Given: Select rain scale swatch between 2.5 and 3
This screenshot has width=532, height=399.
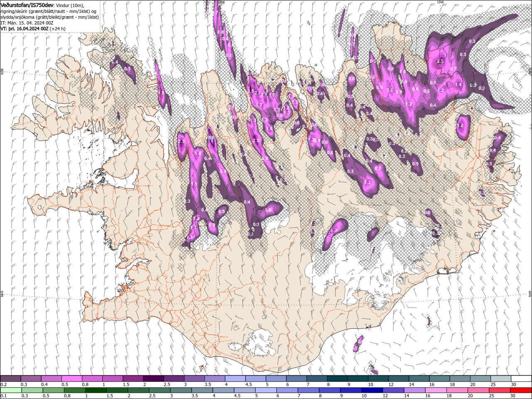Looking at the screenshot, I should pyautogui.click(x=159, y=390).
